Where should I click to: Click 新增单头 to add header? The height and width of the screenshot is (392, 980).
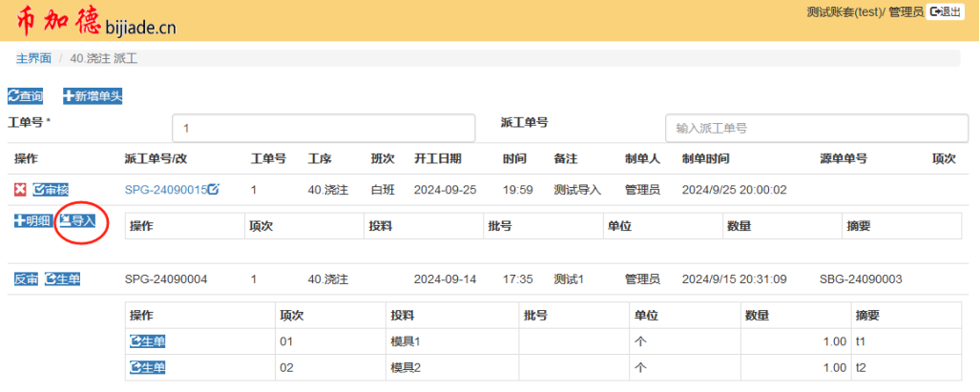(x=93, y=96)
